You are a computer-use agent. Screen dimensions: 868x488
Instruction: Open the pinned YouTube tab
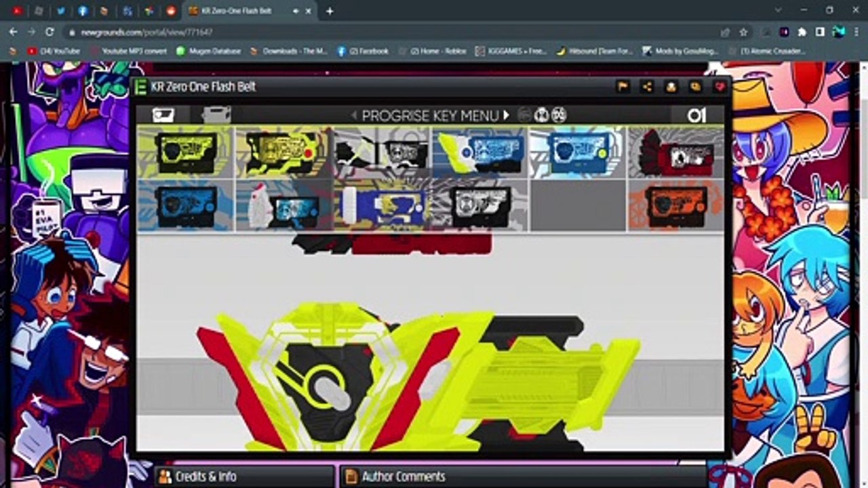point(17,11)
